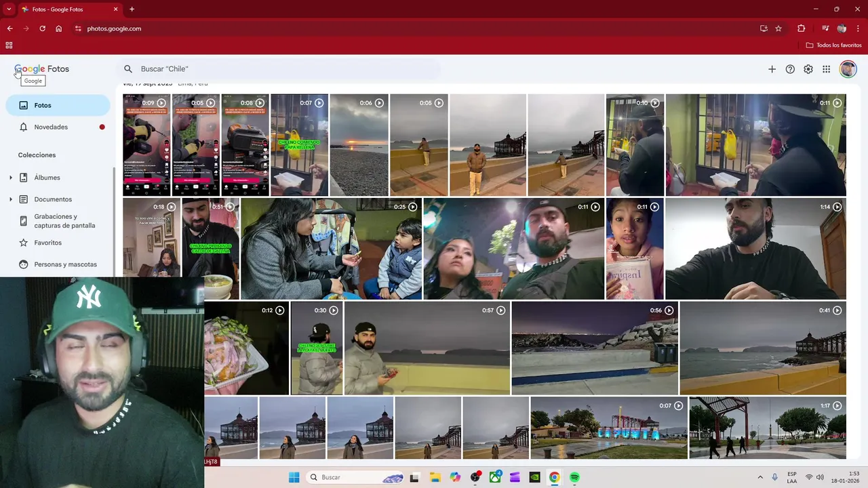
Task: Open Google Fotos settings gear
Action: pos(808,69)
